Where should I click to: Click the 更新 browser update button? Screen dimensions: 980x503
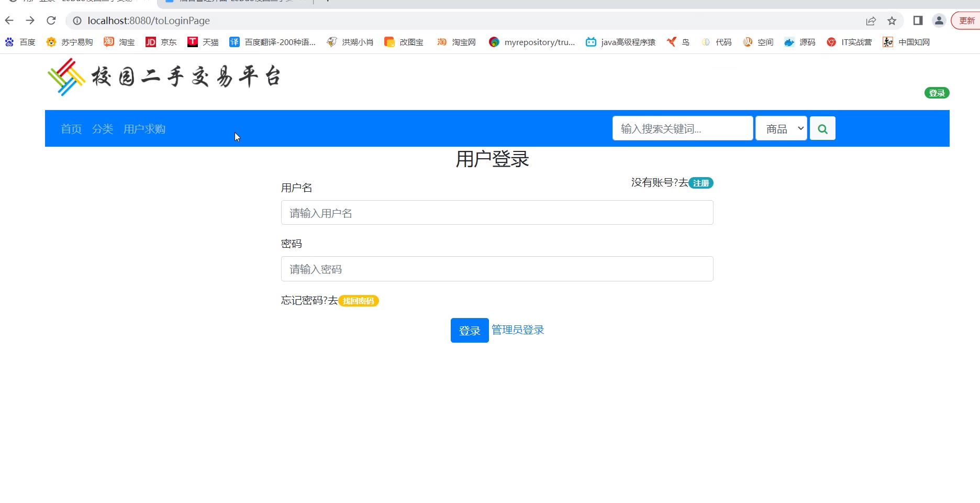pyautogui.click(x=966, y=20)
